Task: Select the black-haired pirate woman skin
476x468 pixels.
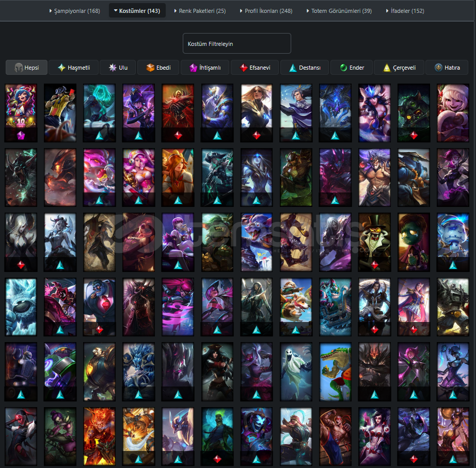Action: pos(217,372)
